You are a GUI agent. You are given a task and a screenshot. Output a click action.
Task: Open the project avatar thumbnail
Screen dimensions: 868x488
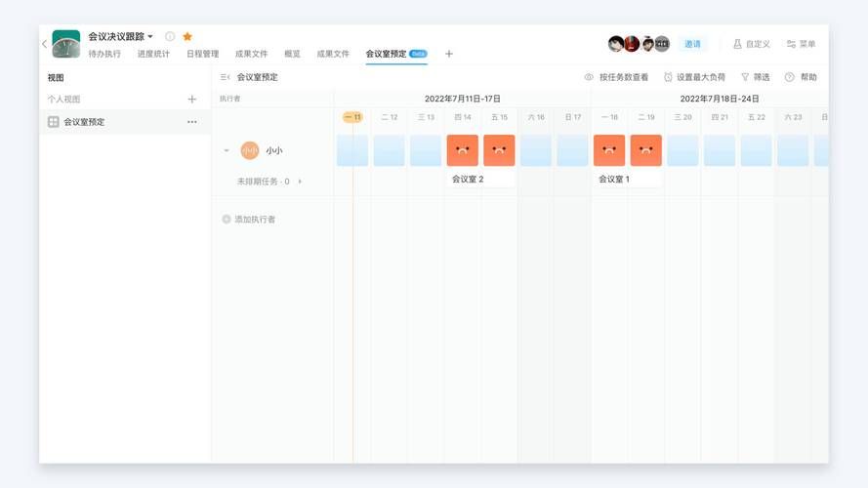coord(65,44)
